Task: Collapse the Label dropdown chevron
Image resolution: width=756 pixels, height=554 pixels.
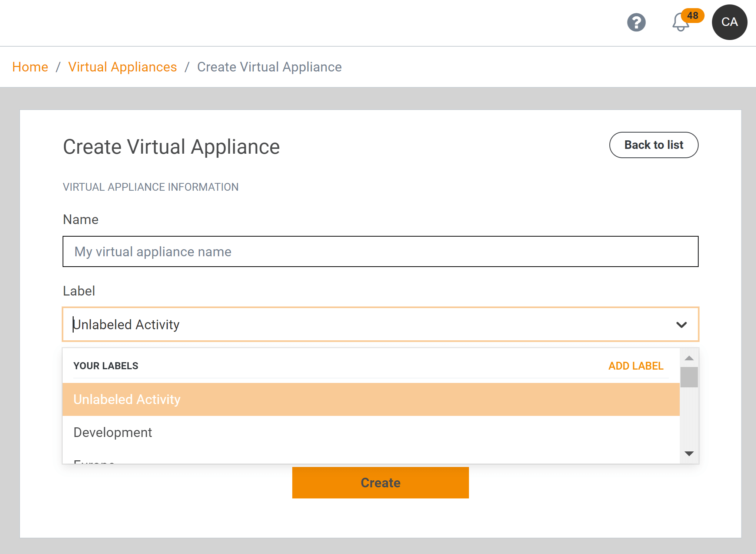Action: pos(681,325)
